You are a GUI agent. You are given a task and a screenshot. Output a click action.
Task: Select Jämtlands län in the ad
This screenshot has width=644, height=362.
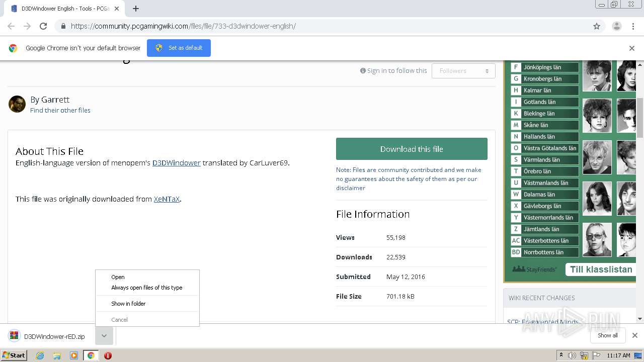point(545,229)
